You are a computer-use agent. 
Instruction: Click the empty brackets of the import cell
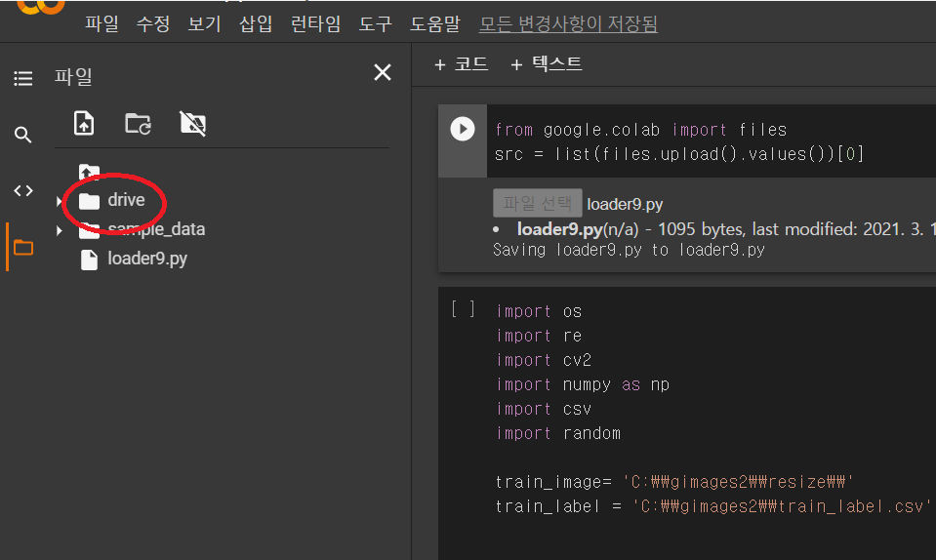[463, 310]
